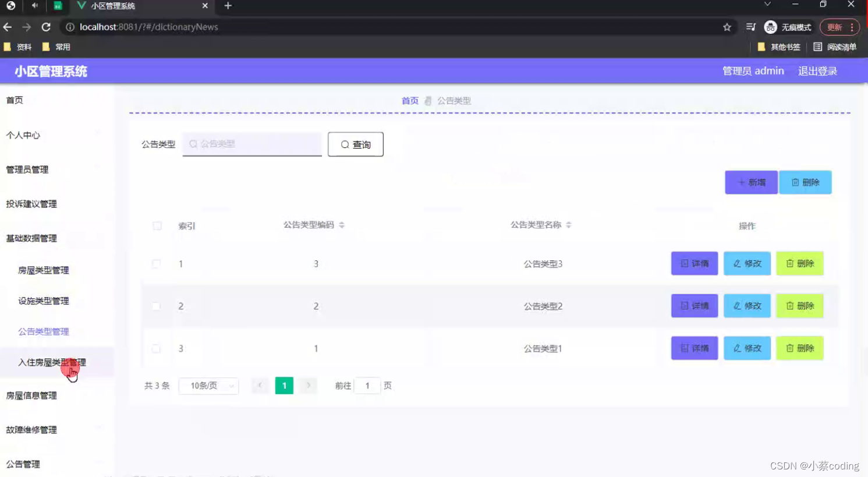Click the sort arrows on 公告类型编码 column

(x=342, y=224)
